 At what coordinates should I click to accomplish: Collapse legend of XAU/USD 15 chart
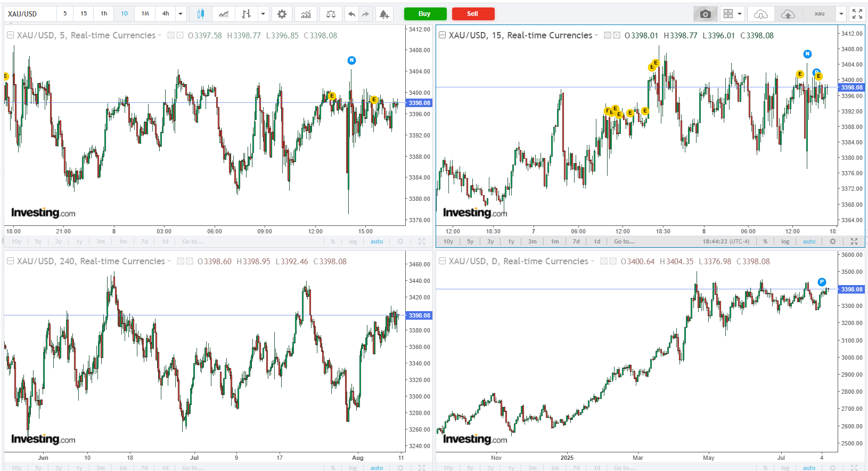pyautogui.click(x=442, y=35)
